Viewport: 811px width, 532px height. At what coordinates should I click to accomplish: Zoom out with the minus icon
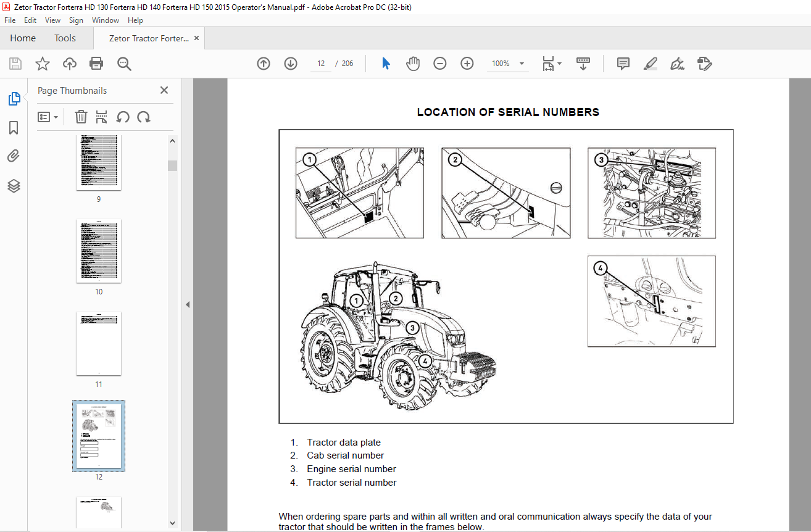pyautogui.click(x=440, y=64)
